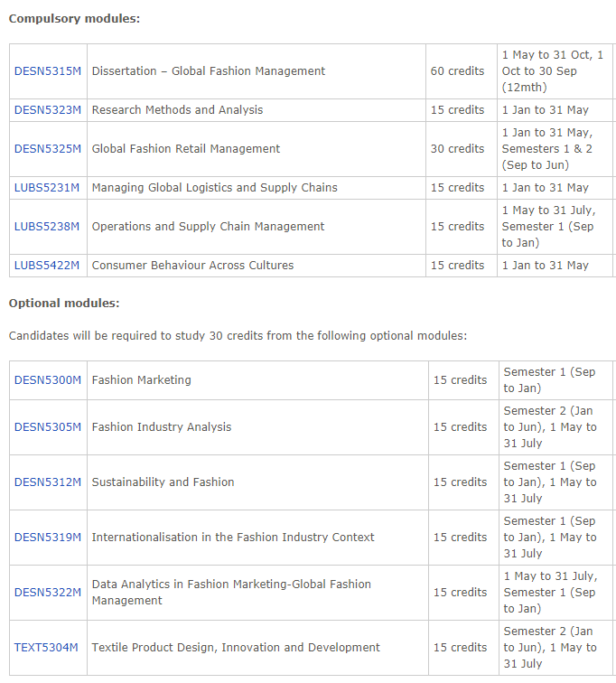Screen dimensions: 616x683
Task: Click 'Textile Product Design, Innovation and Development' text
Action: tap(236, 648)
